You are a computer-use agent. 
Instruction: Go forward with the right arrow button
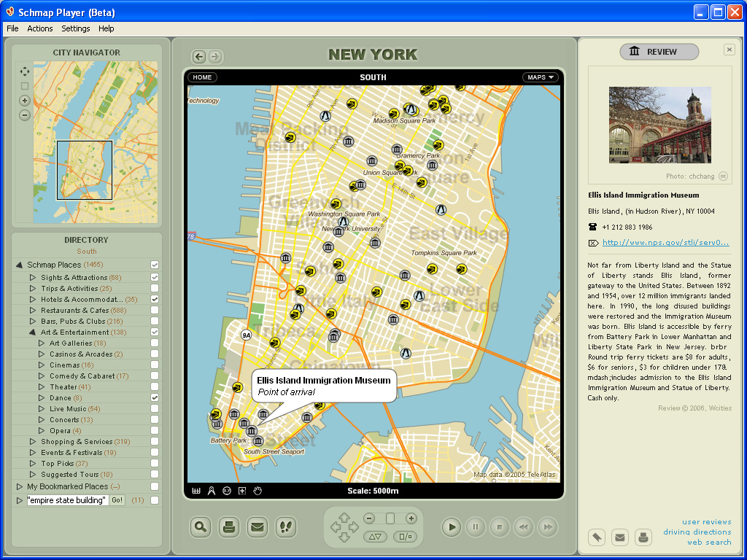tap(215, 57)
